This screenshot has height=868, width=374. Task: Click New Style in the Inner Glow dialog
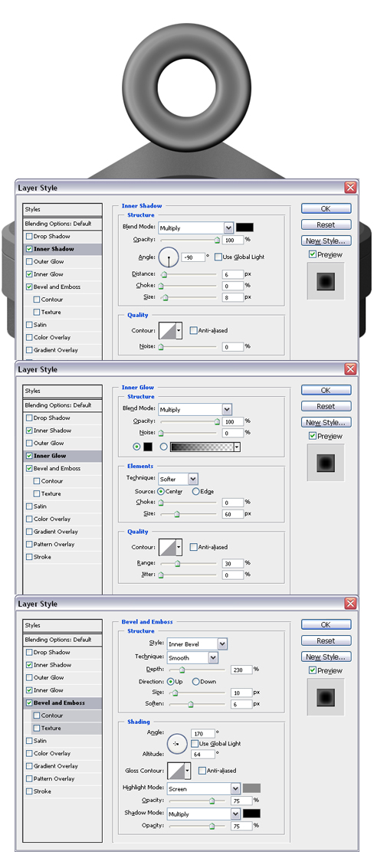(326, 422)
